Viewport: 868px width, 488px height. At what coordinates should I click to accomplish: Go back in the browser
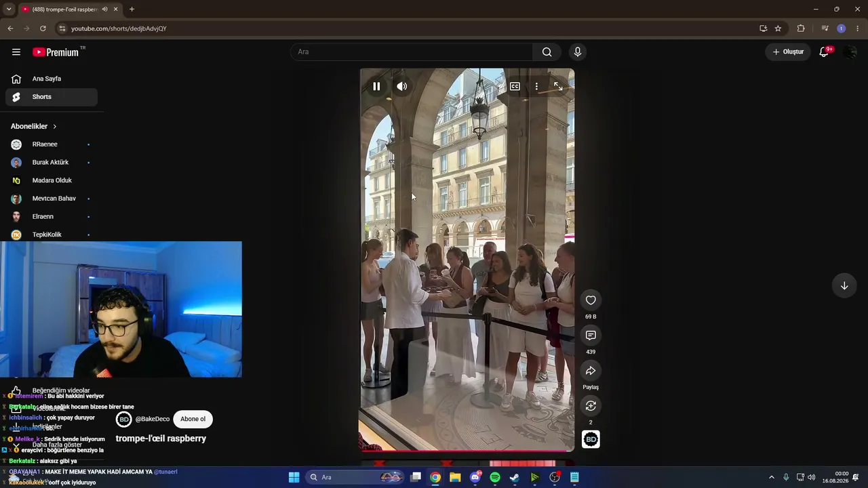(10, 28)
